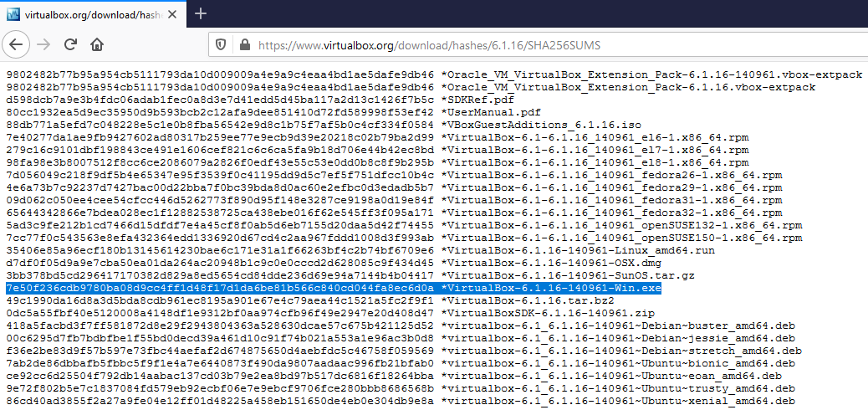Click the Ubuntu~xenial_amd64.deb filename
The width and height of the screenshot is (868, 410).
coord(618,401)
